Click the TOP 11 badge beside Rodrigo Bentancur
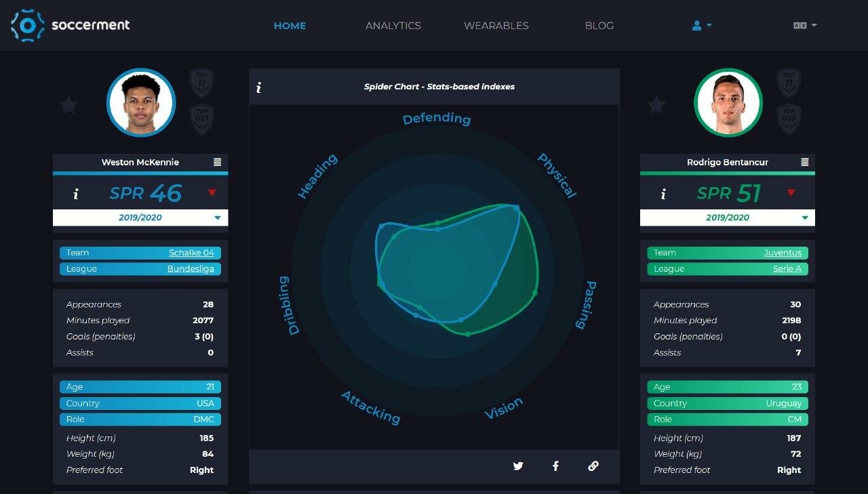The height and width of the screenshot is (494, 868). [789, 83]
